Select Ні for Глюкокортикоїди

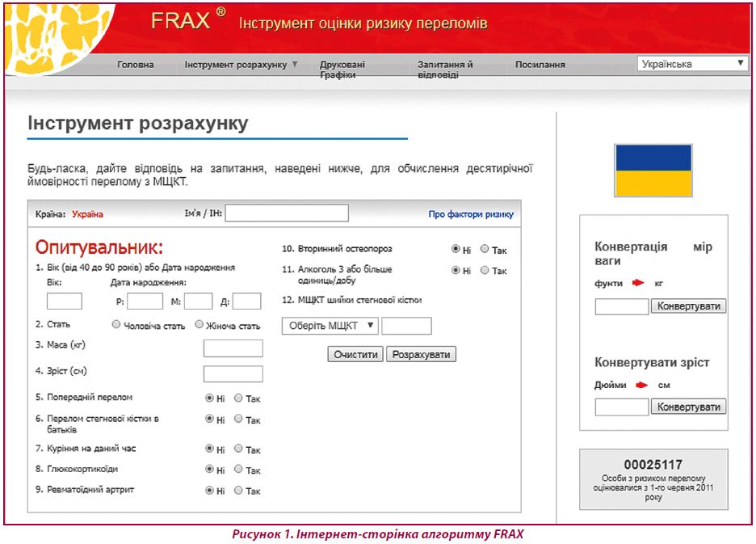pyautogui.click(x=209, y=469)
